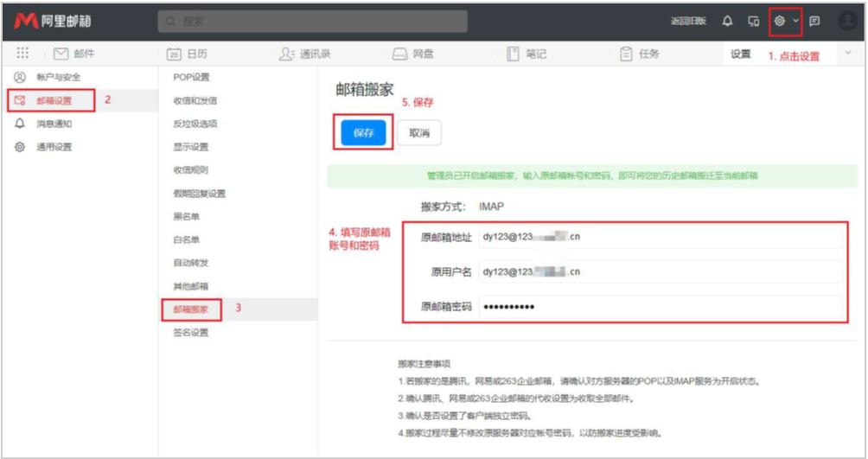This screenshot has width=868, height=459.
Task: Open the 邮件 mail tab
Action: tap(74, 54)
